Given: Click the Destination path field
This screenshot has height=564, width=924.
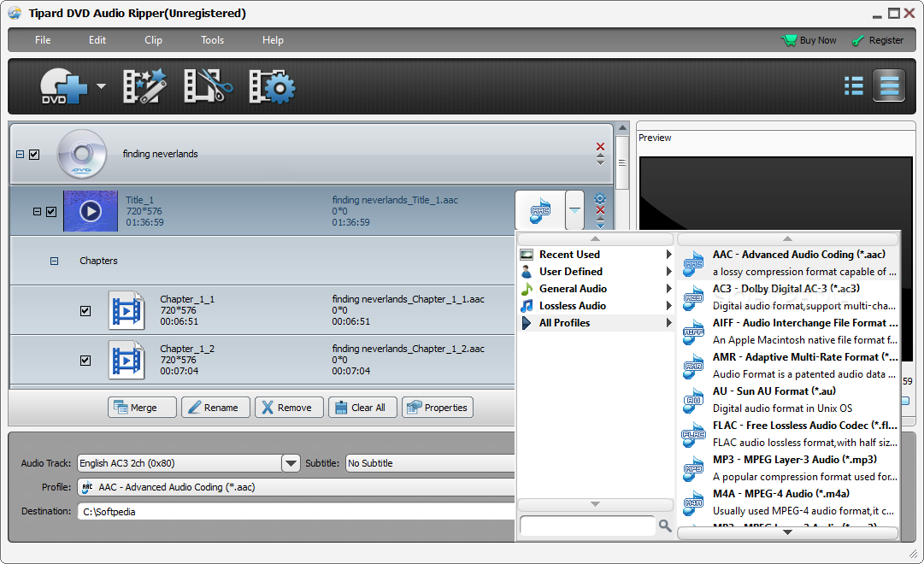Looking at the screenshot, I should pyautogui.click(x=297, y=512).
